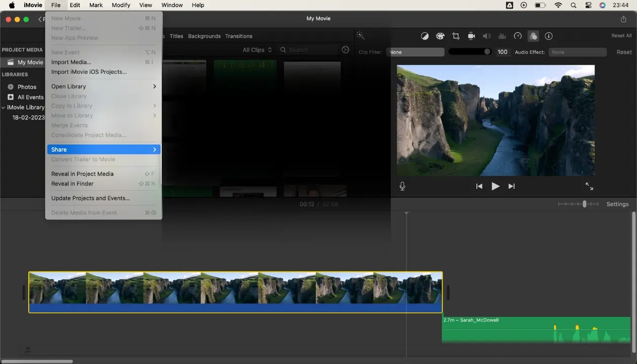Image resolution: width=637 pixels, height=364 pixels.
Task: Open the stabilization camera icon
Action: (x=471, y=36)
